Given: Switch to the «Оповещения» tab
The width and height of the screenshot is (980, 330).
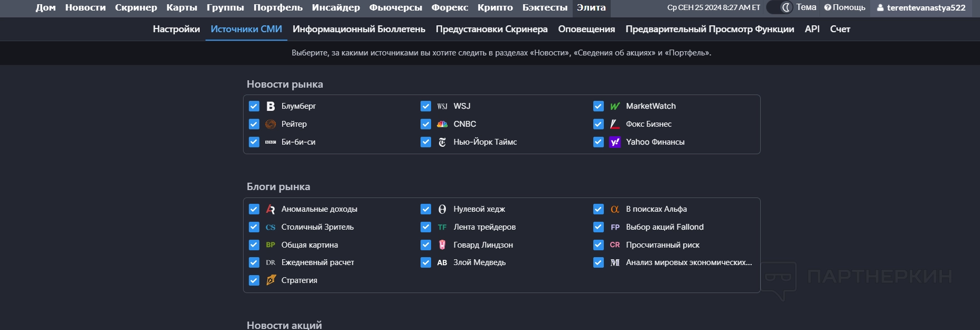Looking at the screenshot, I should coord(586,29).
